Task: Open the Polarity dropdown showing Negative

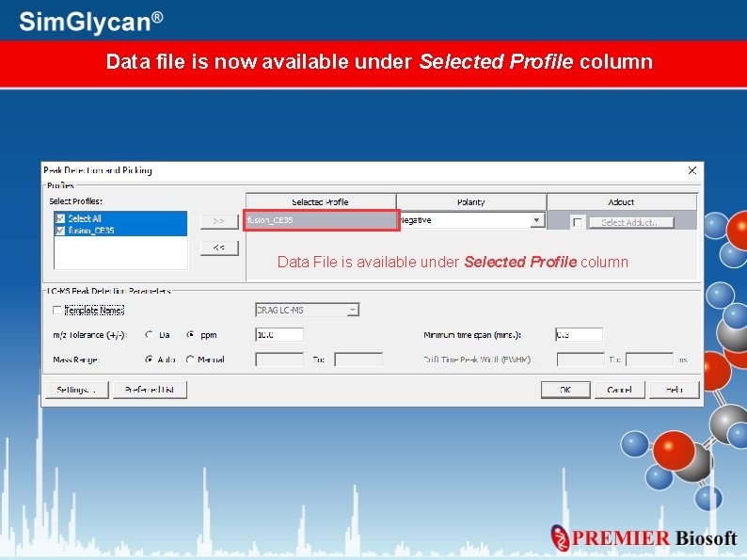Action: (x=537, y=220)
